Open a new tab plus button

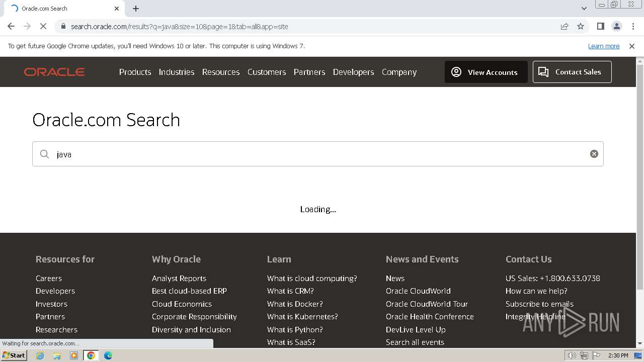136,9
